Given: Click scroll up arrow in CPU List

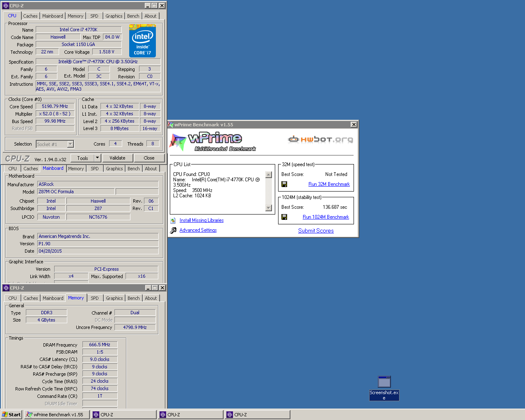Looking at the screenshot, I should click(x=269, y=175).
